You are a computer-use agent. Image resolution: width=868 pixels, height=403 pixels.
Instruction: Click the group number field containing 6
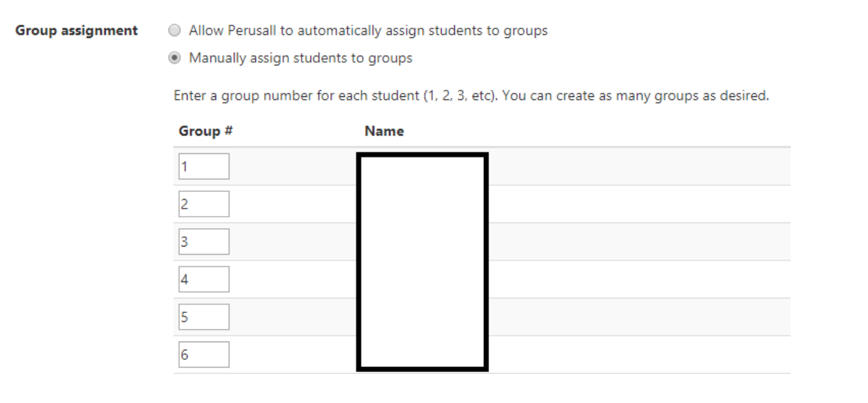point(203,356)
